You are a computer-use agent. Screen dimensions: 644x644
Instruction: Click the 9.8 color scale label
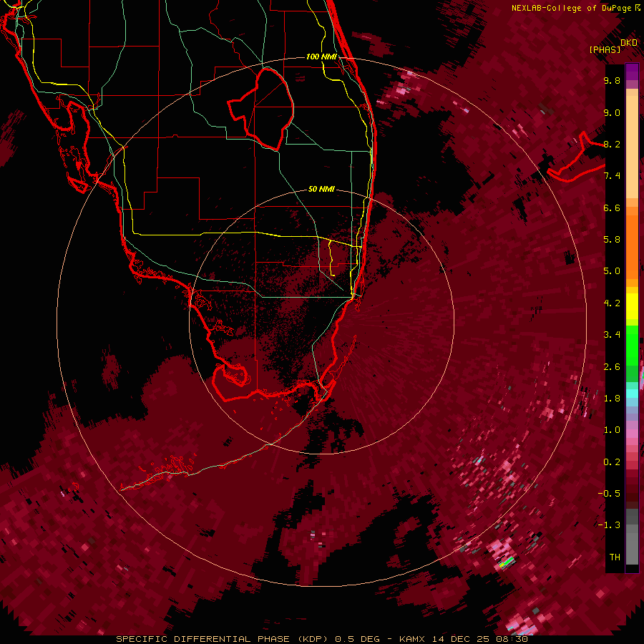pos(612,80)
